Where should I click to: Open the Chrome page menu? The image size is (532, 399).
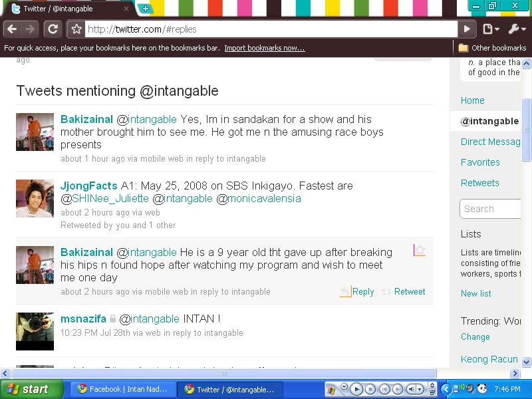pyautogui.click(x=491, y=29)
